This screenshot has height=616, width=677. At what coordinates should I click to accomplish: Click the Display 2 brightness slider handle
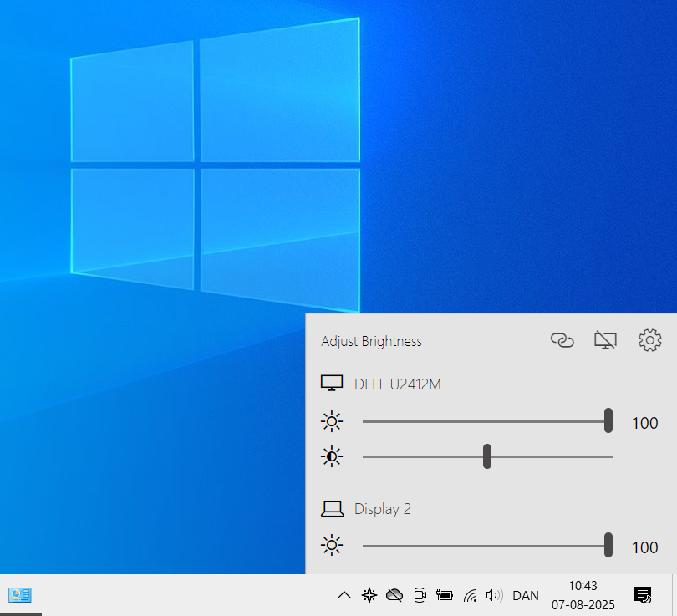coord(608,546)
